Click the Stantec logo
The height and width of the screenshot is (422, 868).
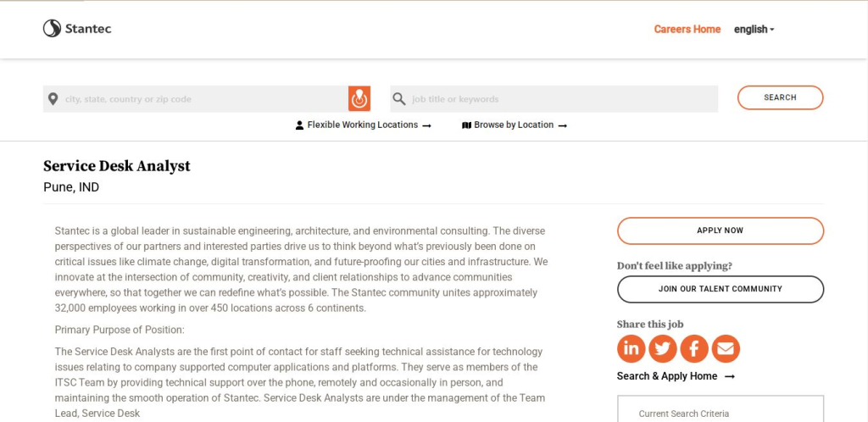[x=77, y=28]
